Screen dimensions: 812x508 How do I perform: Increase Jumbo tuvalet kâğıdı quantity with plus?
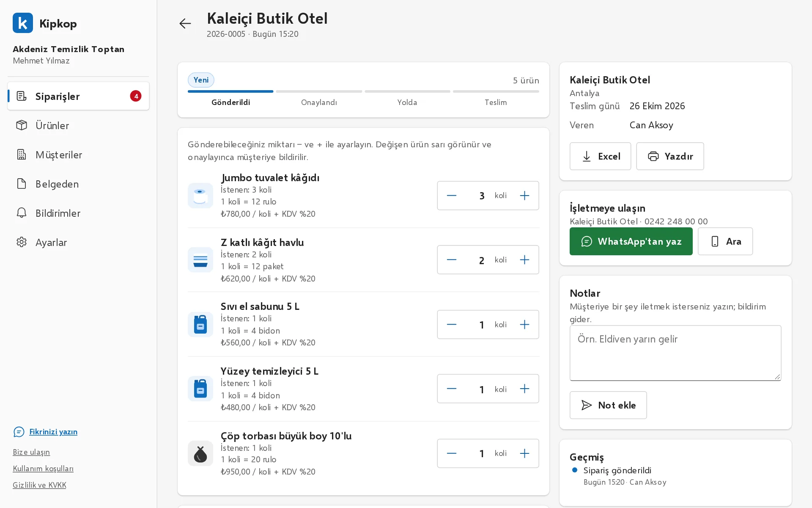coord(524,196)
